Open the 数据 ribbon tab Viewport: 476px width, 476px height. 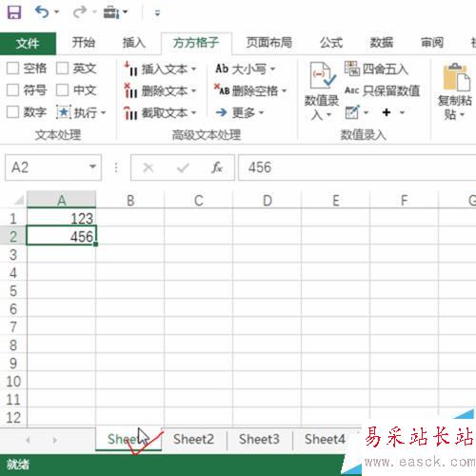(x=382, y=43)
